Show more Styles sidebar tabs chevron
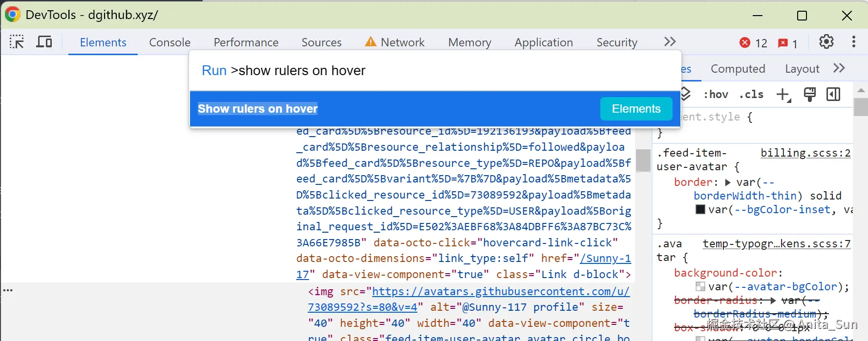Screen dimensions: 868x341 (839, 68)
